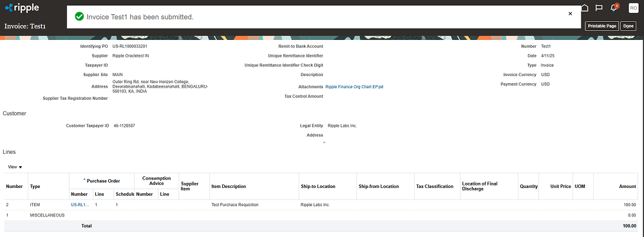This screenshot has width=644, height=237.
Task: Click the Consumption Advice column header
Action: [156, 181]
